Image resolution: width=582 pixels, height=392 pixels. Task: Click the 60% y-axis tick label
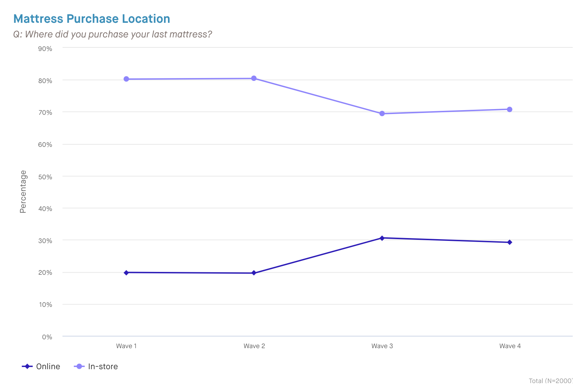click(x=45, y=145)
